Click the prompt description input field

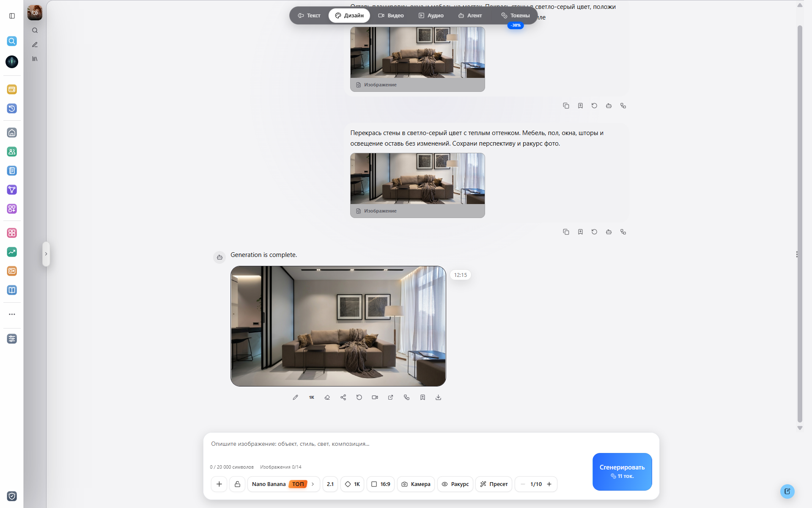point(398,444)
